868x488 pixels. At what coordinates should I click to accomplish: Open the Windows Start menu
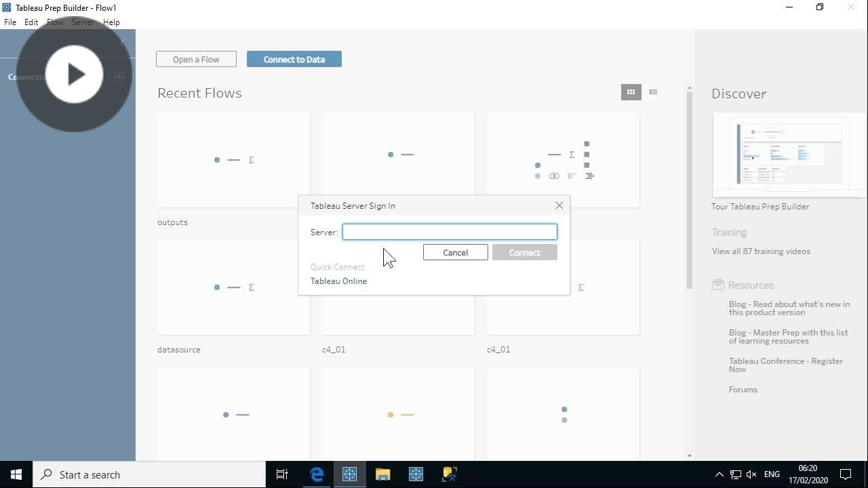click(x=16, y=474)
